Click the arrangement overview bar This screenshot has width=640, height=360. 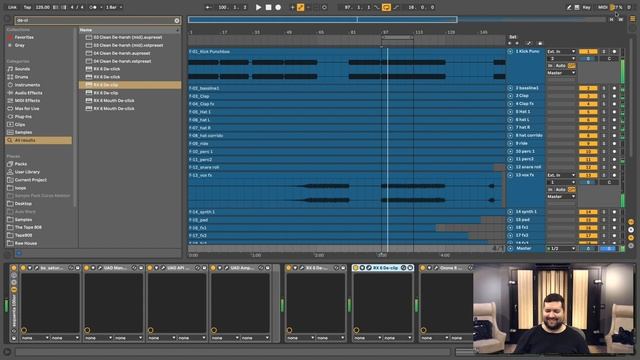pos(322,19)
